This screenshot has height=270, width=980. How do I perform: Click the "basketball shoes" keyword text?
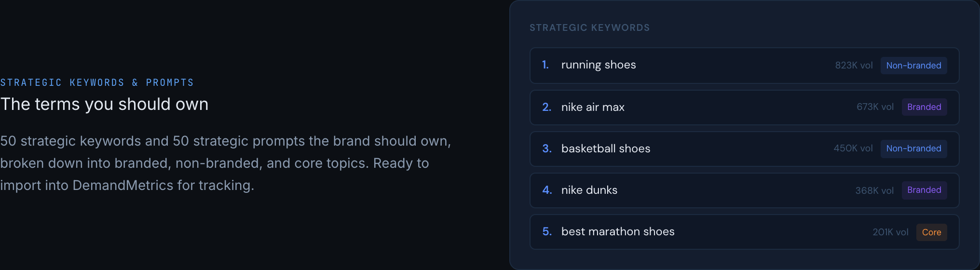pos(605,148)
